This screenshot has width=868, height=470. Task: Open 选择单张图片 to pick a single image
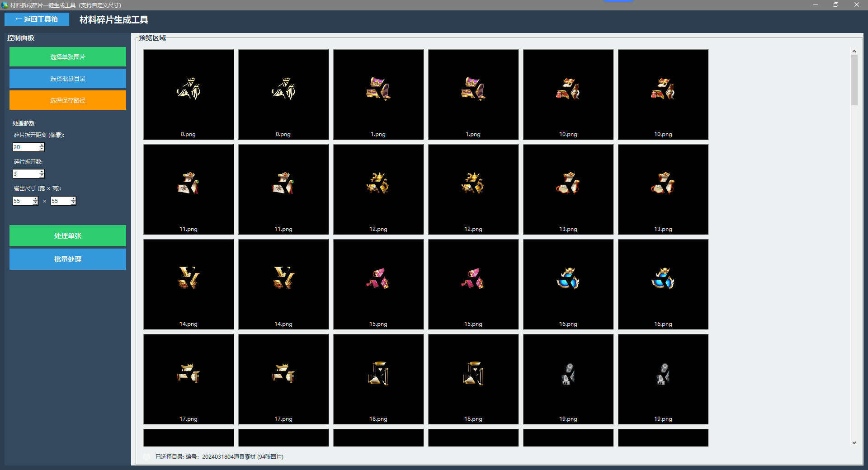[67, 56]
